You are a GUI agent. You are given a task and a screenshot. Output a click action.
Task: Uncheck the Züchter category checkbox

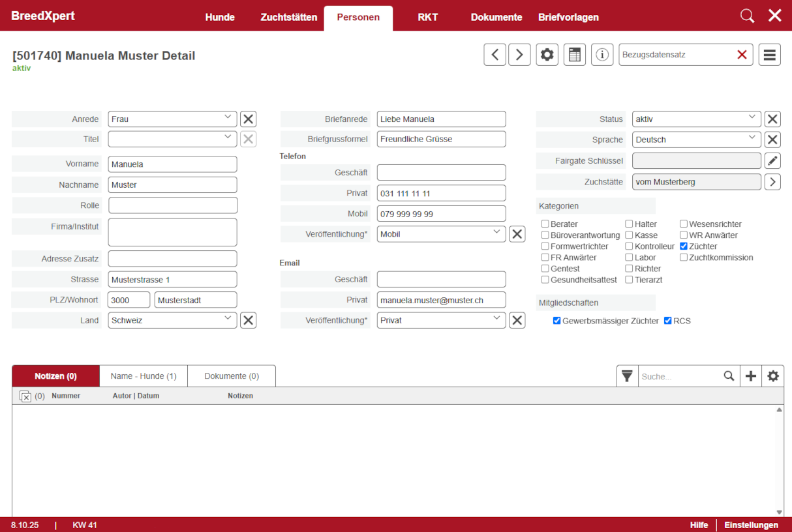click(684, 246)
